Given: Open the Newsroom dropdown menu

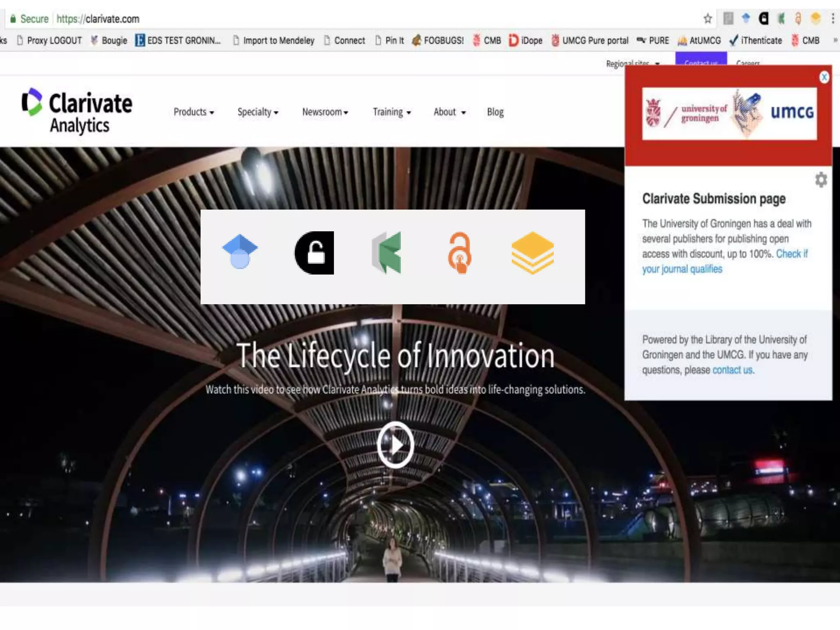Looking at the screenshot, I should coord(325,112).
